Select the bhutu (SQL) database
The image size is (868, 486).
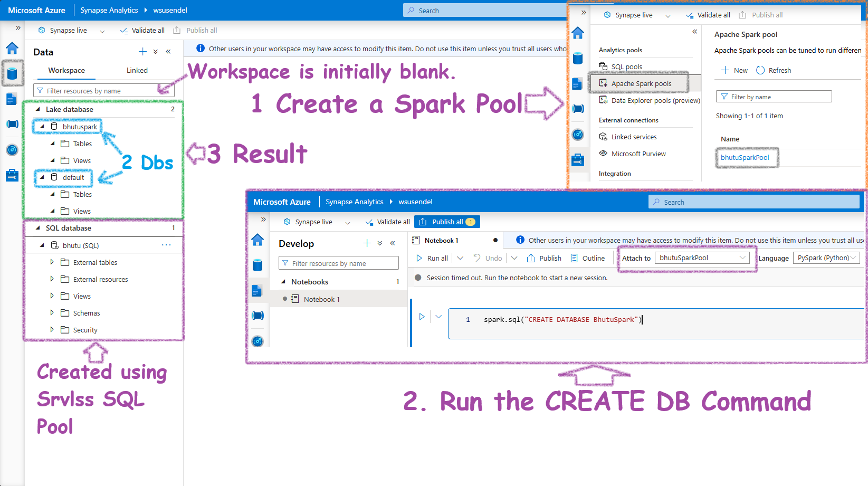coord(81,245)
